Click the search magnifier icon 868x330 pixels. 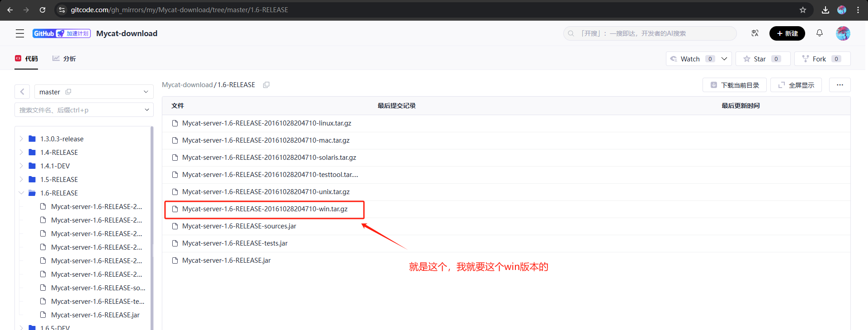(571, 33)
